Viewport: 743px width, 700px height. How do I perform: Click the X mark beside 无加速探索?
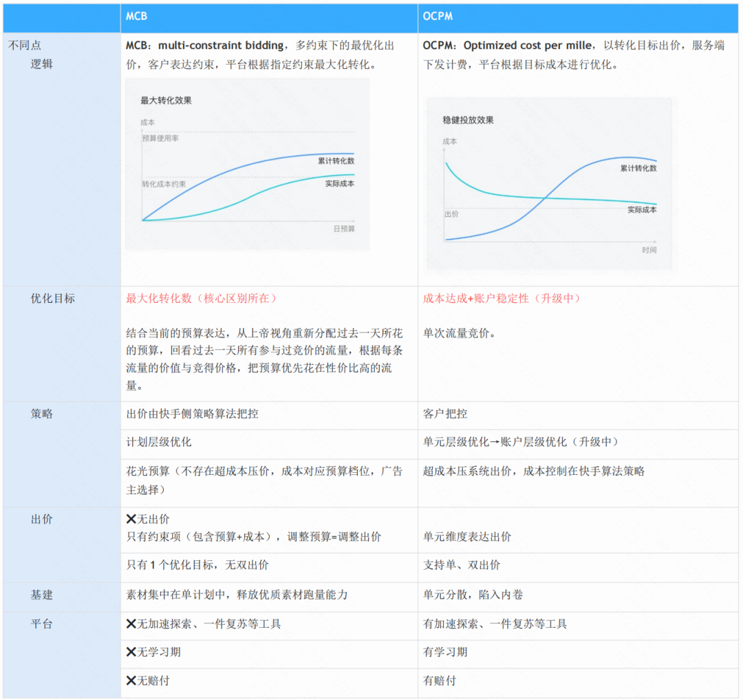click(131, 624)
